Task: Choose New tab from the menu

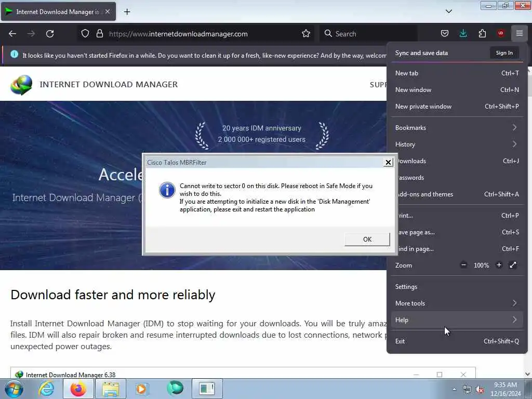Action: 457,73
